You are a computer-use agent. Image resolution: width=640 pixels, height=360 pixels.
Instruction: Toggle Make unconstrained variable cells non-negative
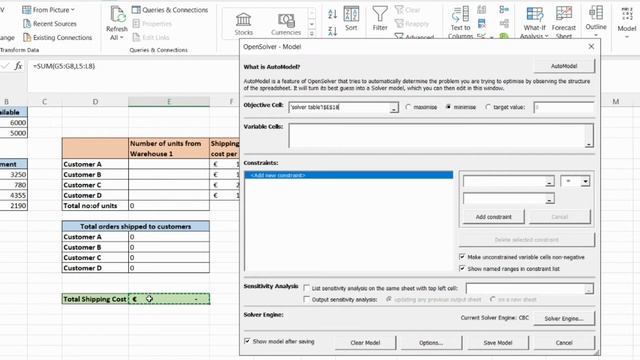[x=462, y=257]
